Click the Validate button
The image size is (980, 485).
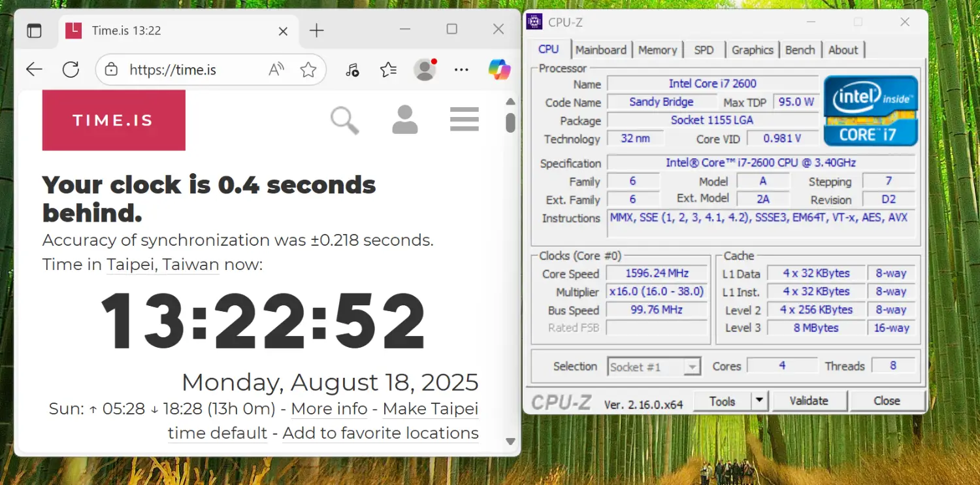809,401
